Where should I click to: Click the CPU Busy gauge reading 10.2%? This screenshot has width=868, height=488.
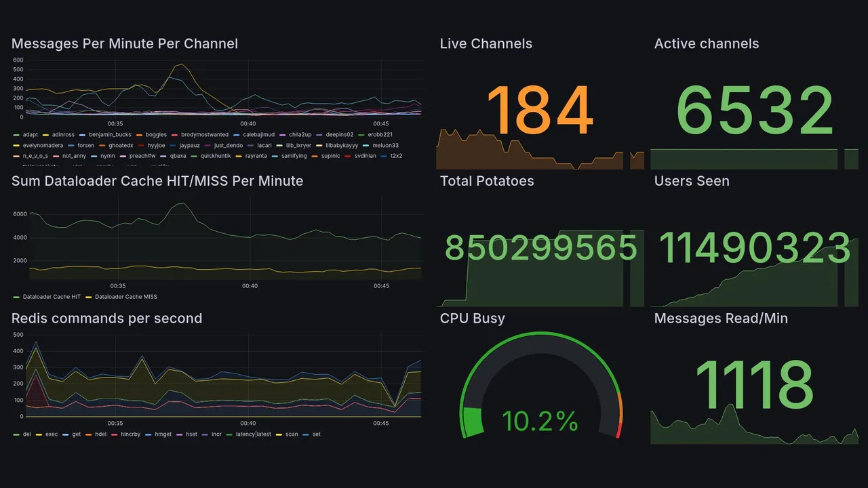click(x=540, y=422)
